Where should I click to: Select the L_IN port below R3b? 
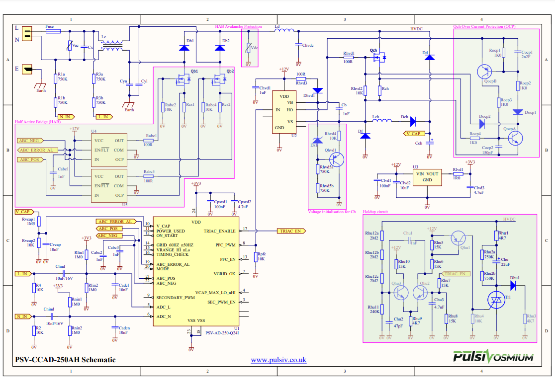click(x=104, y=117)
